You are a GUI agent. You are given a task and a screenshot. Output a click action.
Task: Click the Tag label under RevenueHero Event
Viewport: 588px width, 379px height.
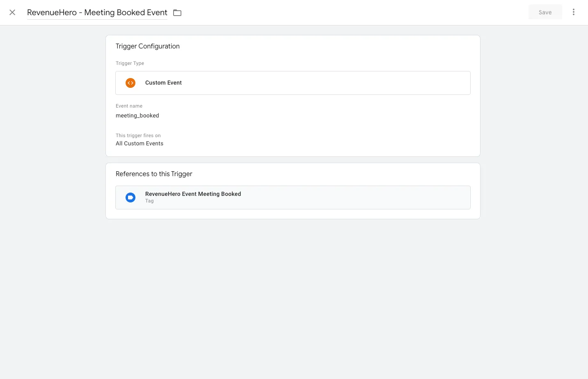click(x=149, y=201)
